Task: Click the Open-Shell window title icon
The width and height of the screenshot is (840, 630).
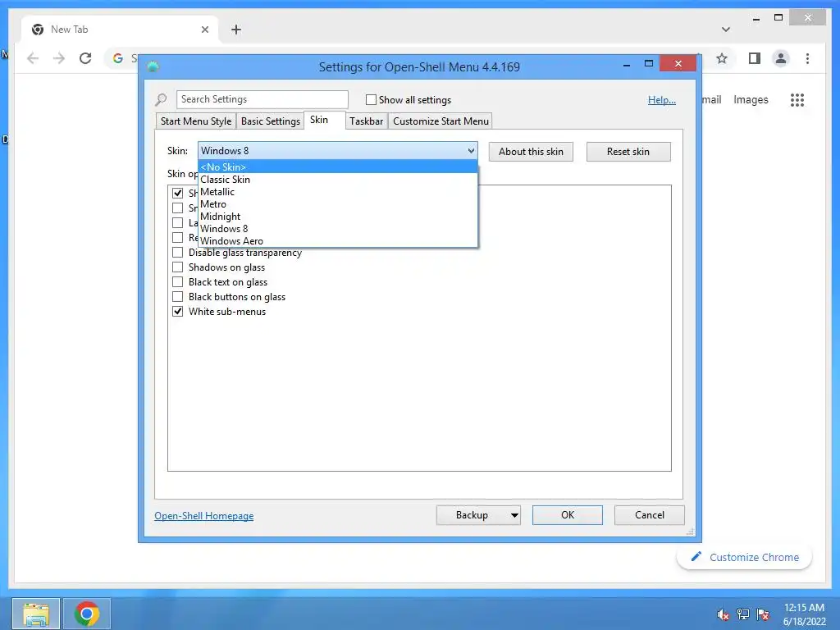Action: pos(153,66)
